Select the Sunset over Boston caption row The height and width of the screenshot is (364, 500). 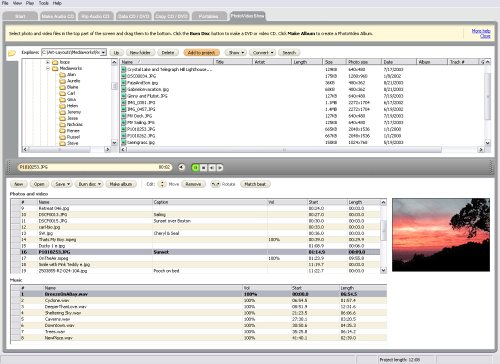(195, 221)
